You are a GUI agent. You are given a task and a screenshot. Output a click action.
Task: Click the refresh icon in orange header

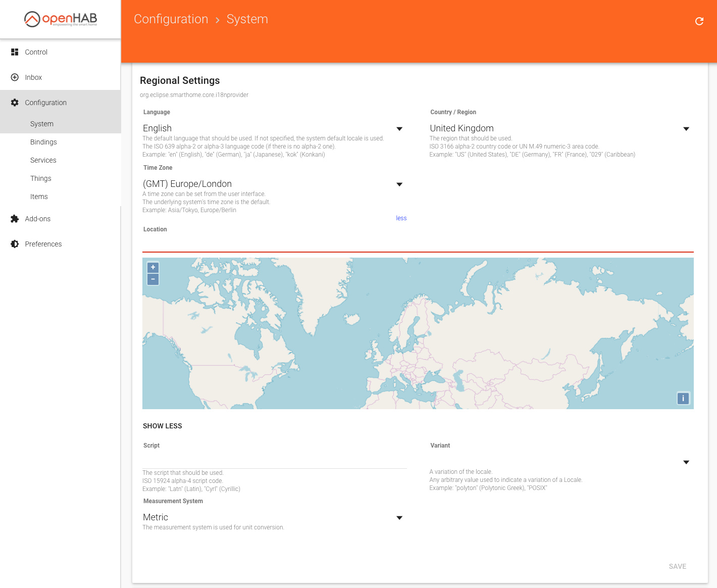click(x=699, y=21)
